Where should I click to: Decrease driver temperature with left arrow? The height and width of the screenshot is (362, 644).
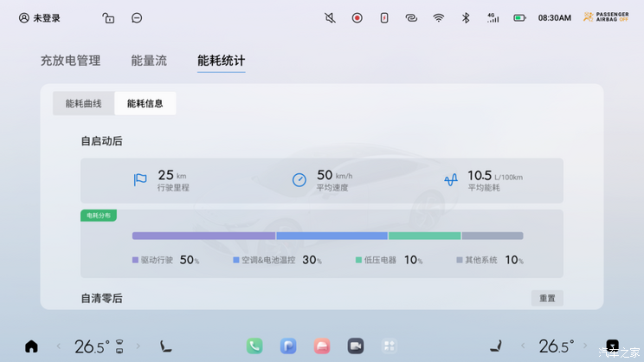[59, 346]
